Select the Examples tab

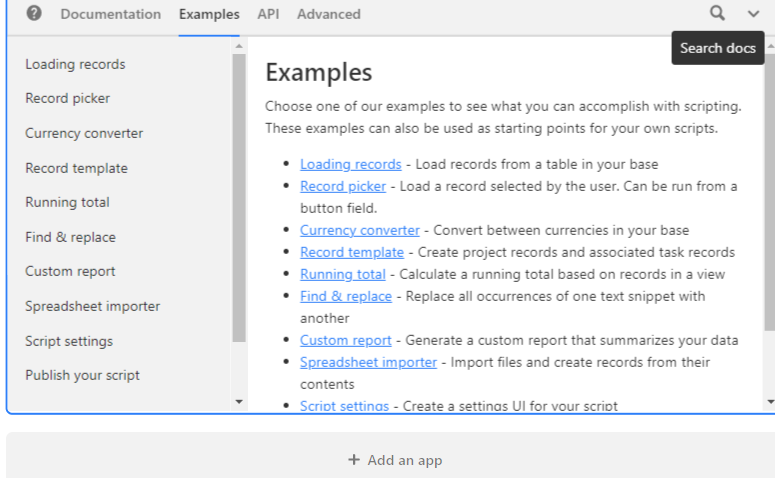[209, 14]
